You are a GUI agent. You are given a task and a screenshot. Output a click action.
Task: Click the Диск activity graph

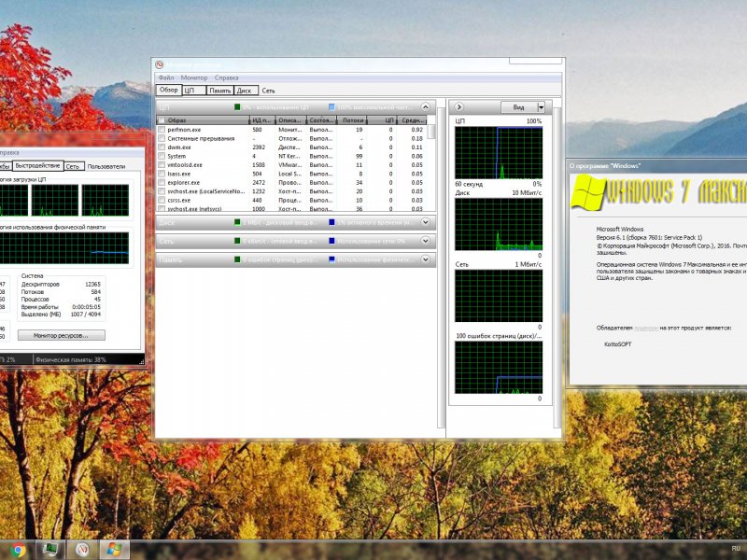pos(499,224)
